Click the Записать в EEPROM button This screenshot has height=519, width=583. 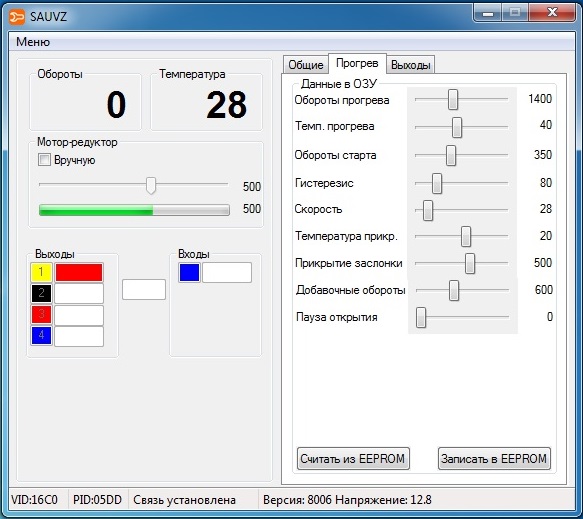(x=494, y=459)
